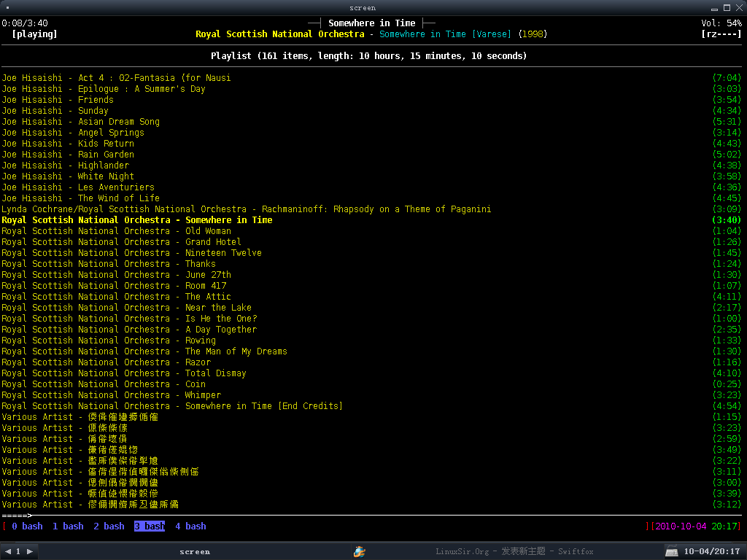
Task: Select the 'Razor' track
Action: click(x=371, y=362)
